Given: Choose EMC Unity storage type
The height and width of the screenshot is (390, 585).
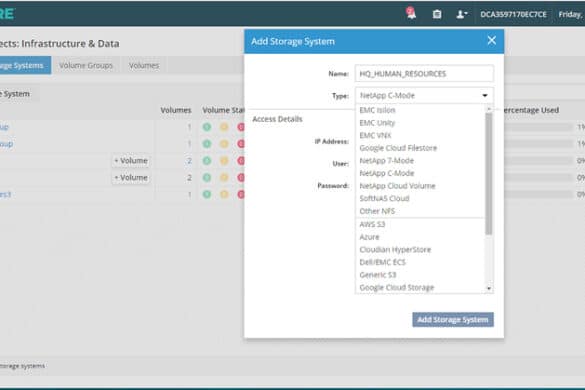Looking at the screenshot, I should click(x=377, y=123).
